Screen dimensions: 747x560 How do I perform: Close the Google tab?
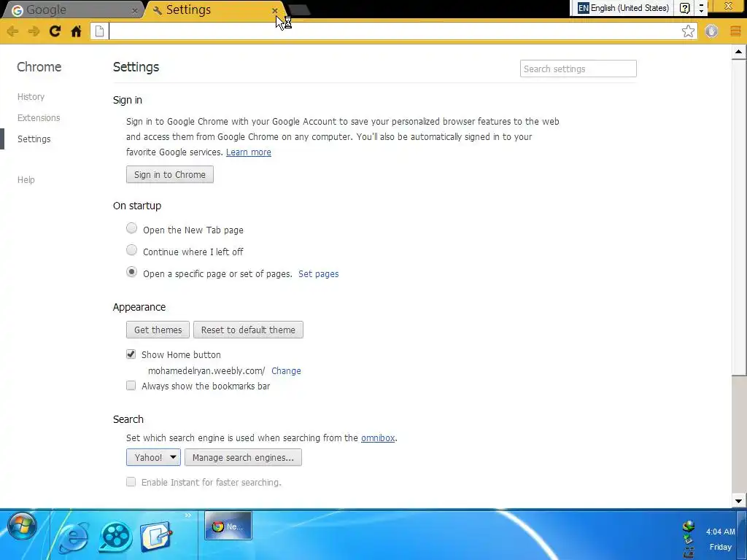[135, 10]
